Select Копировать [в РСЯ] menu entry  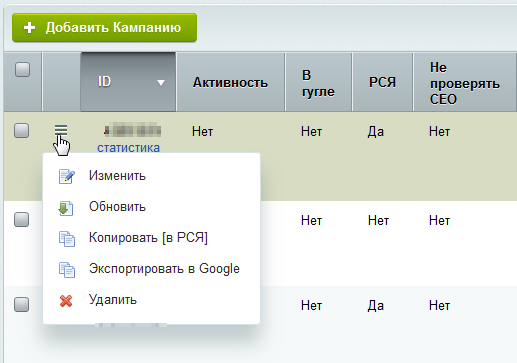point(151,238)
